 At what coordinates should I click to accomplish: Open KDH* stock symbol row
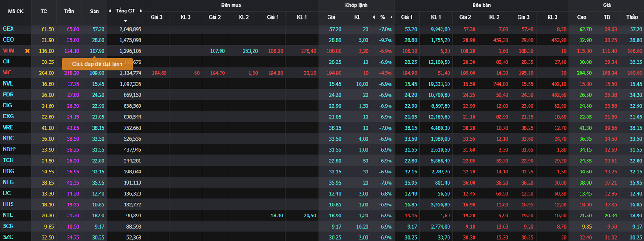pyautogui.click(x=9, y=149)
